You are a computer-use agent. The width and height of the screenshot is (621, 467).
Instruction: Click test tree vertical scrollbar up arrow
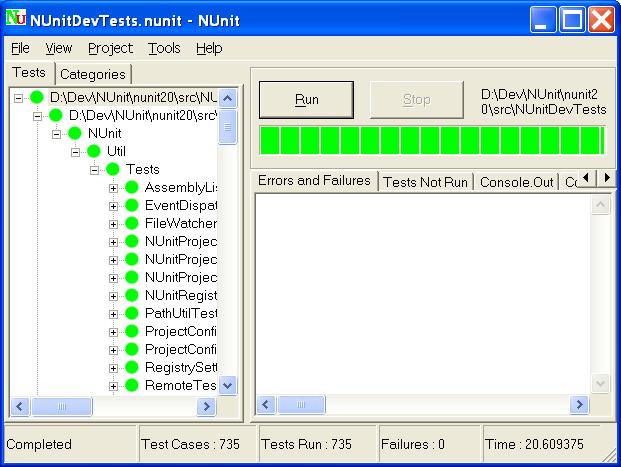pyautogui.click(x=227, y=98)
